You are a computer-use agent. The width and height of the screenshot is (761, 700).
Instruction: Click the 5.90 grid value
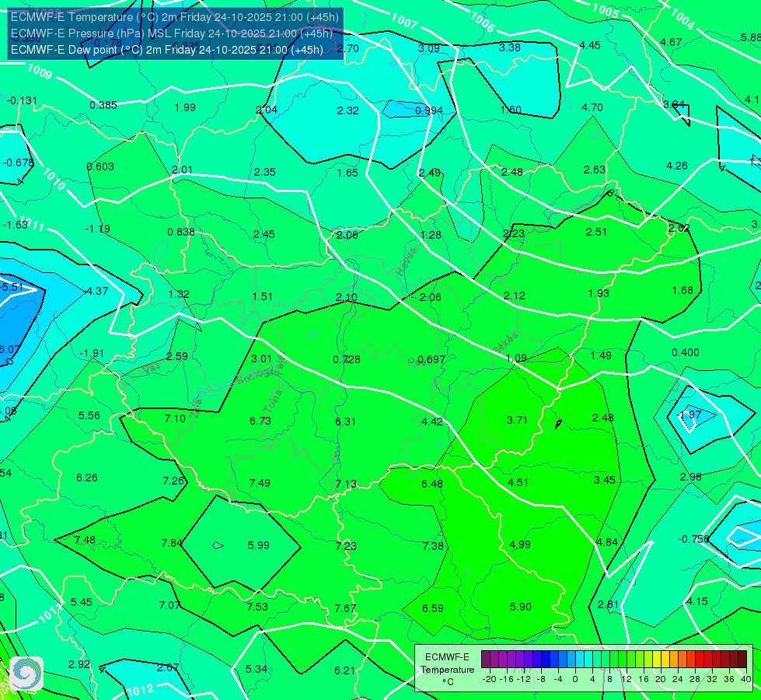tap(521, 607)
